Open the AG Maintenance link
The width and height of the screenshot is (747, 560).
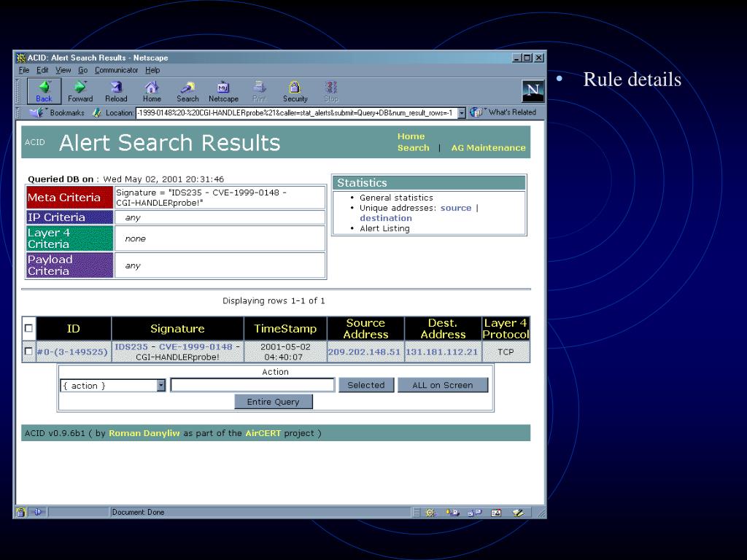488,147
